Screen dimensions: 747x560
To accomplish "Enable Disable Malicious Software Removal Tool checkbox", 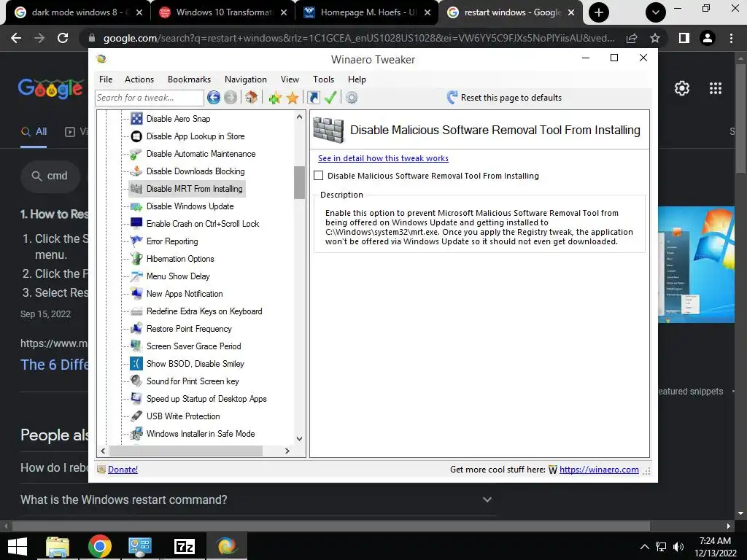I will tap(319, 176).
